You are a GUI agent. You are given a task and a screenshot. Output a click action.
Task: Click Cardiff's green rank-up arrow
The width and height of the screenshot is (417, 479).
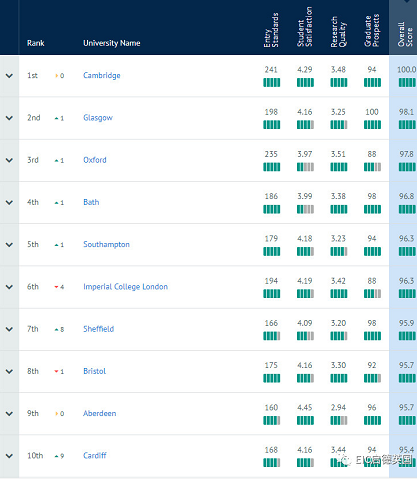tap(57, 456)
